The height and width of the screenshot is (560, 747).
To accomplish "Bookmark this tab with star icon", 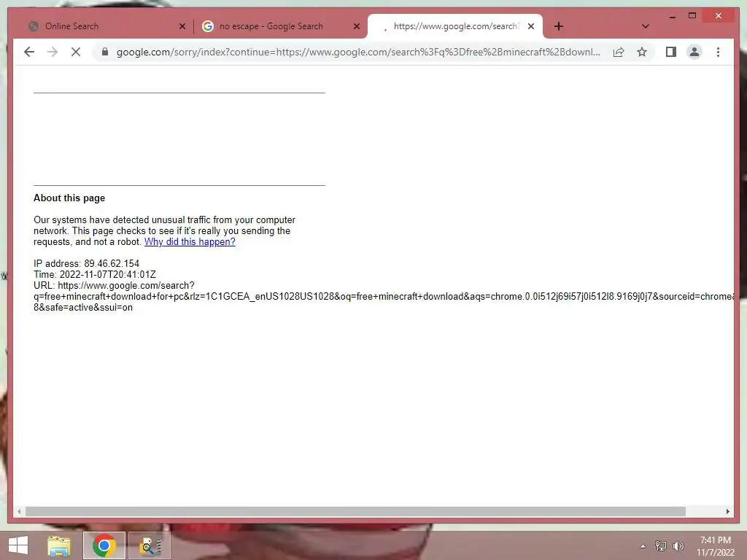I will (x=642, y=52).
